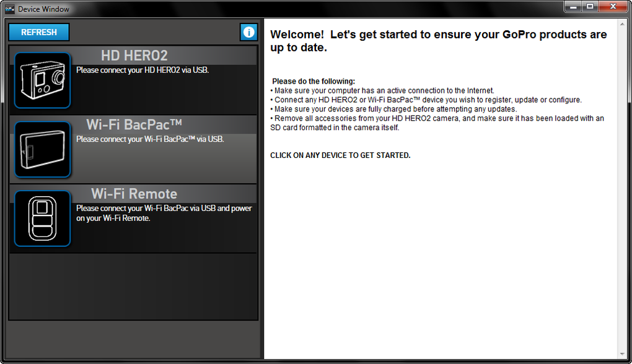
Task: Close the Device Window
Action: [613, 7]
